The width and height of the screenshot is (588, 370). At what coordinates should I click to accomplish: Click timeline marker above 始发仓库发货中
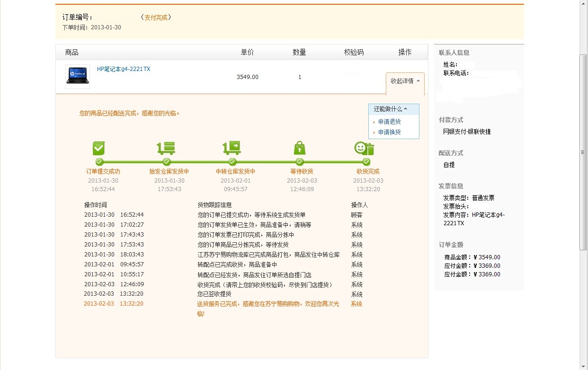click(x=167, y=162)
